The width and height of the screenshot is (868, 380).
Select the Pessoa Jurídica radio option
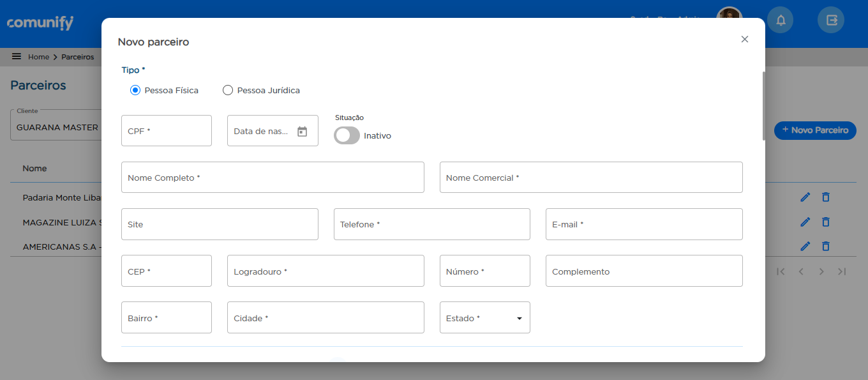point(228,91)
